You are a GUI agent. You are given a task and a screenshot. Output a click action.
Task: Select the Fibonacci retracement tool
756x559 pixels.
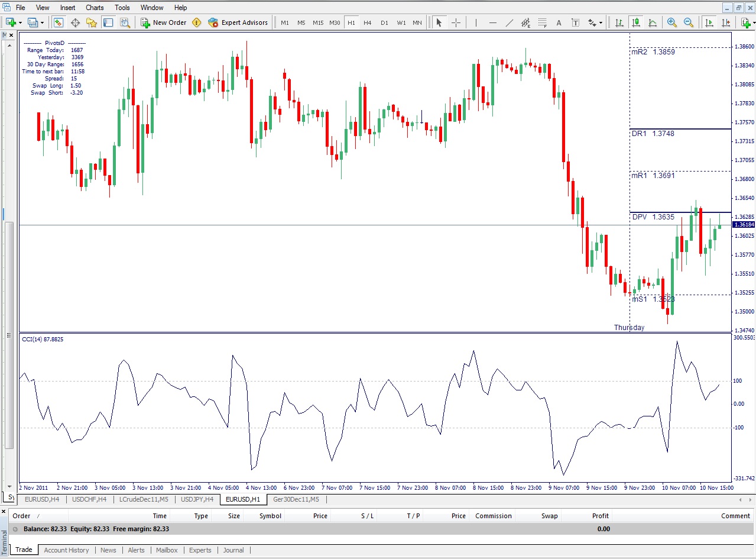tap(542, 22)
